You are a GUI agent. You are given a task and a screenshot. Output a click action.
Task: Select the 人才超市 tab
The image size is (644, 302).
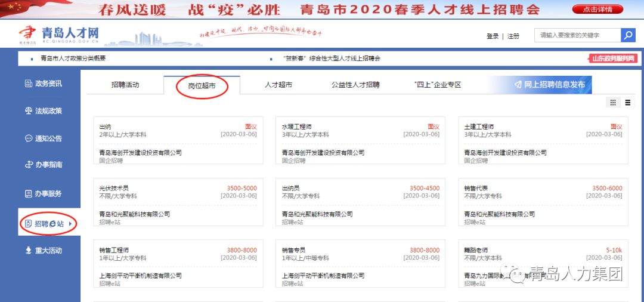pyautogui.click(x=278, y=85)
